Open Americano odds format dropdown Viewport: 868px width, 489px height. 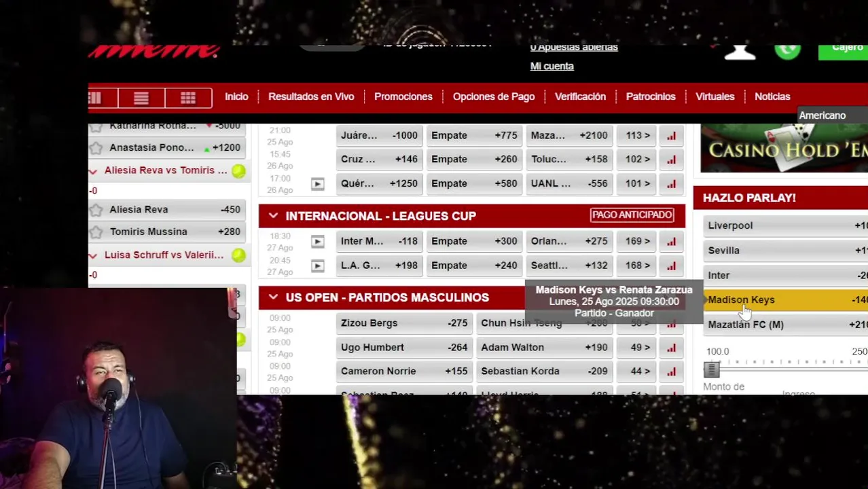pyautogui.click(x=831, y=115)
